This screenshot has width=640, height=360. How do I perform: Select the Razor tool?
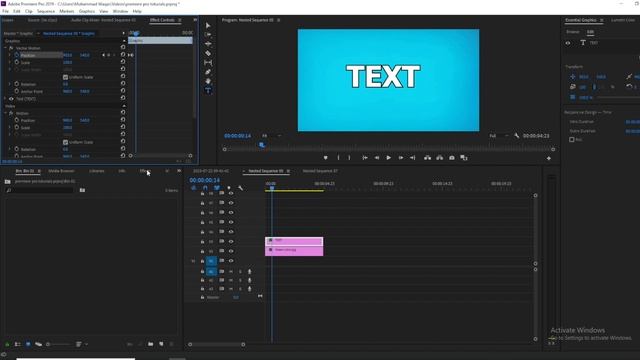tap(208, 53)
